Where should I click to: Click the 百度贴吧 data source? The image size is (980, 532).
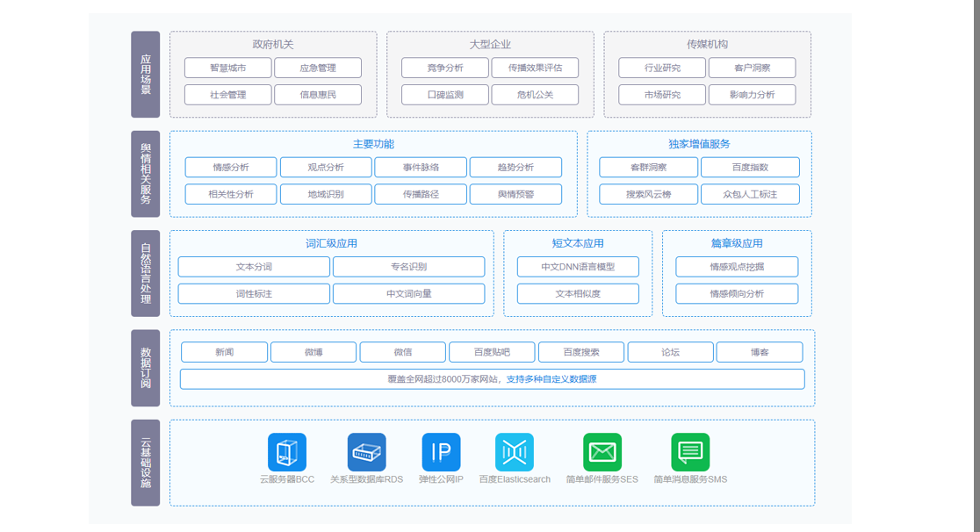492,352
